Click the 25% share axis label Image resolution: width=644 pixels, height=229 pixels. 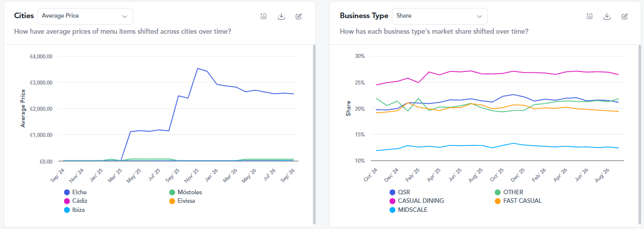coord(361,82)
